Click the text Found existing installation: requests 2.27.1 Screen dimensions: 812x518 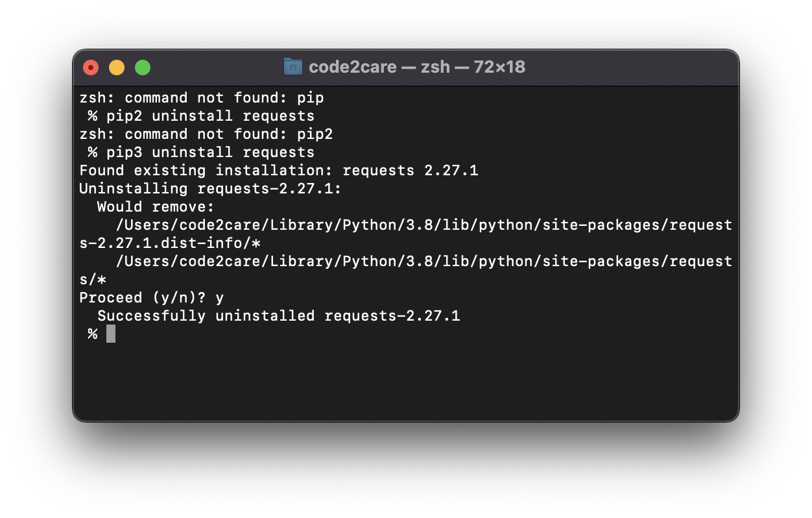(279, 170)
